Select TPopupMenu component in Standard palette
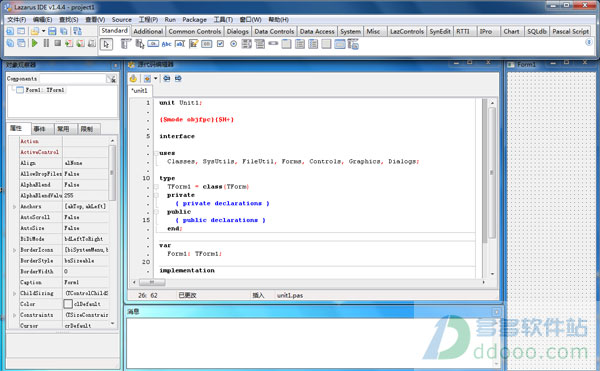Viewport: 600px width, 371px height. [140, 44]
